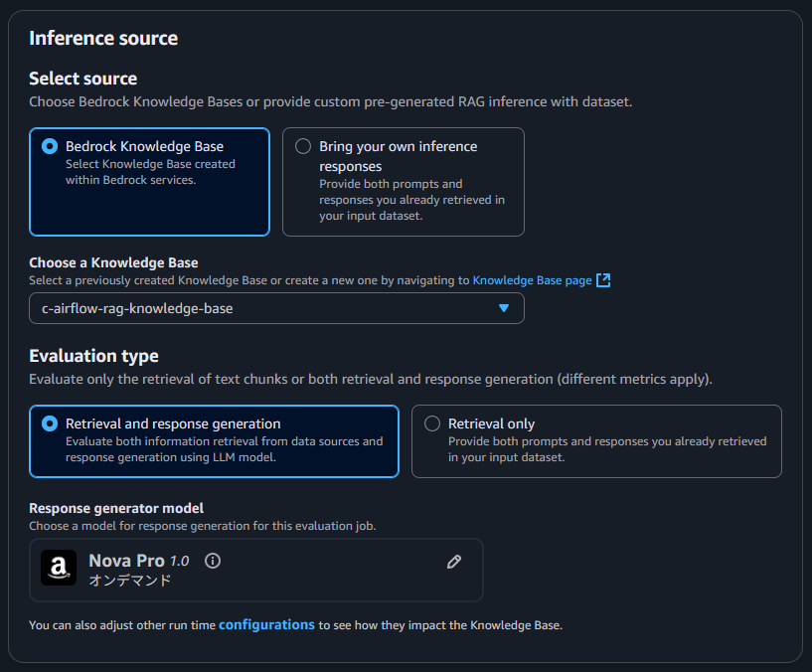Switch evaluation type to Retrieval only
Image resolution: width=812 pixels, height=672 pixels.
(x=432, y=423)
